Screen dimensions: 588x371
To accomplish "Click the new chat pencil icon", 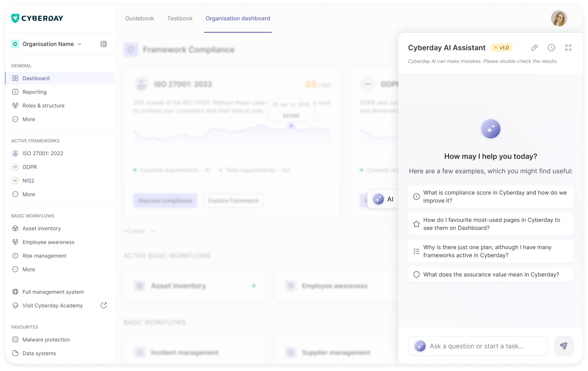I will [535, 48].
